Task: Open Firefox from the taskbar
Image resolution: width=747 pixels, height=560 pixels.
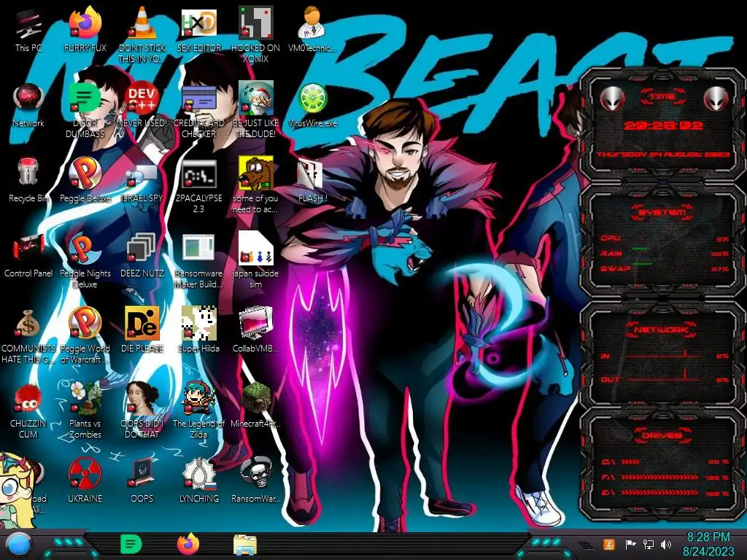Action: click(188, 544)
